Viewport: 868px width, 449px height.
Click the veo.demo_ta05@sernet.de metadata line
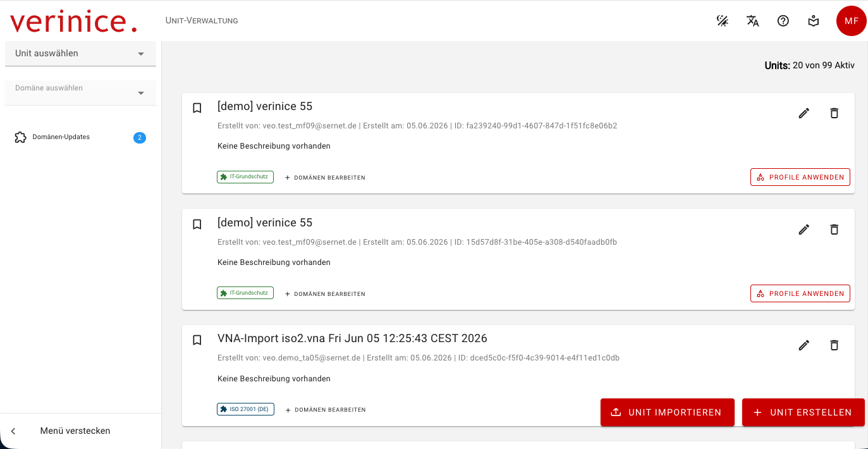419,358
